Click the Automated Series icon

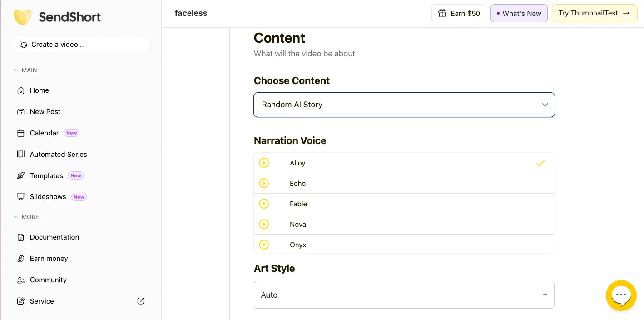[x=20, y=154]
